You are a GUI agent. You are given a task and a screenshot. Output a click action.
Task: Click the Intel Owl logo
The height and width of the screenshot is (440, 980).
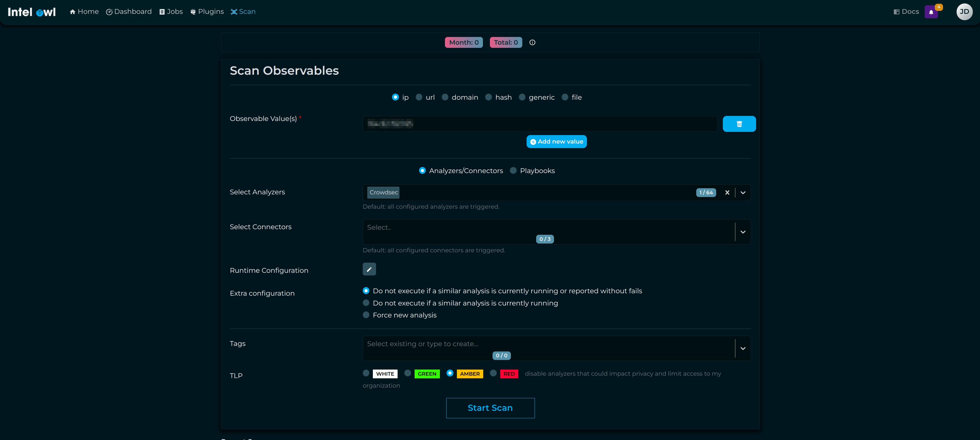pos(32,12)
